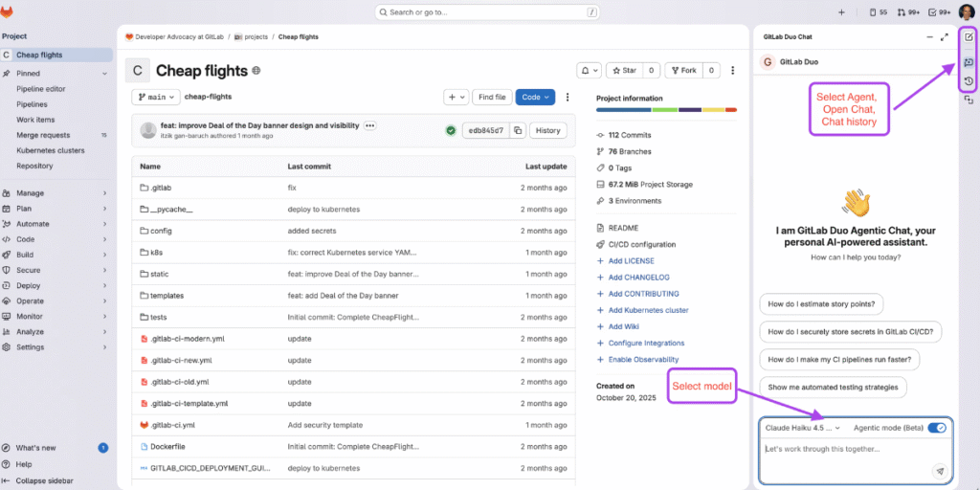Open the plus add-file dropdown in repository
This screenshot has height=490, width=980.
(456, 97)
